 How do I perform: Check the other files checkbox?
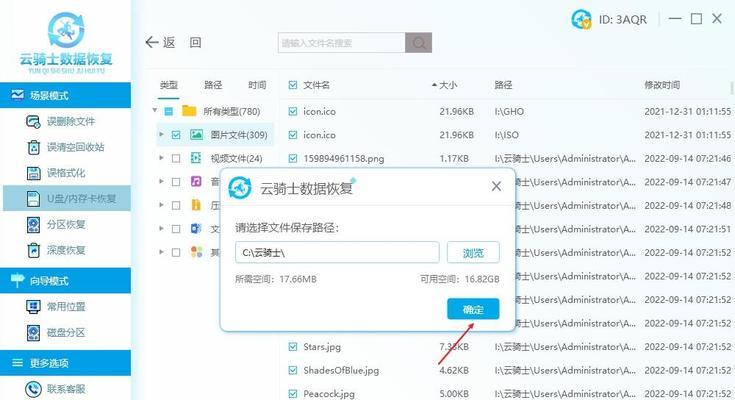pyautogui.click(x=176, y=252)
